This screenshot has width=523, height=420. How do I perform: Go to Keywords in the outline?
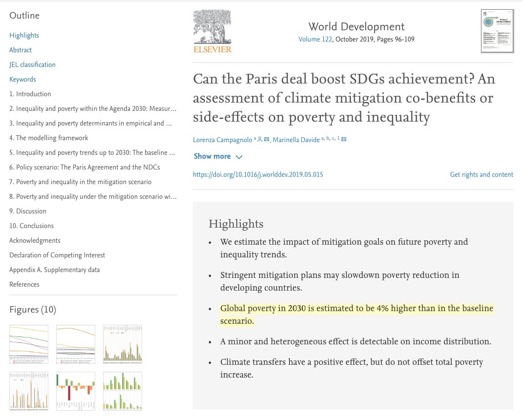(x=22, y=80)
